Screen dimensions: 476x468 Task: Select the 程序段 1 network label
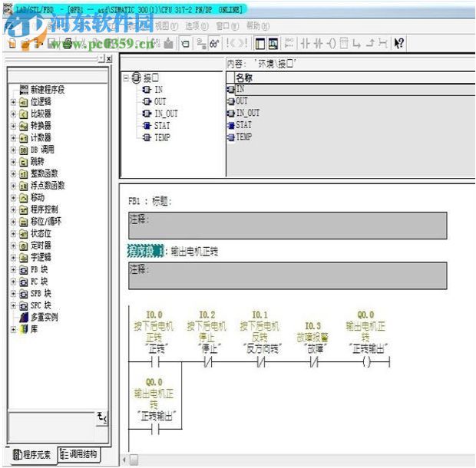pyautogui.click(x=145, y=251)
